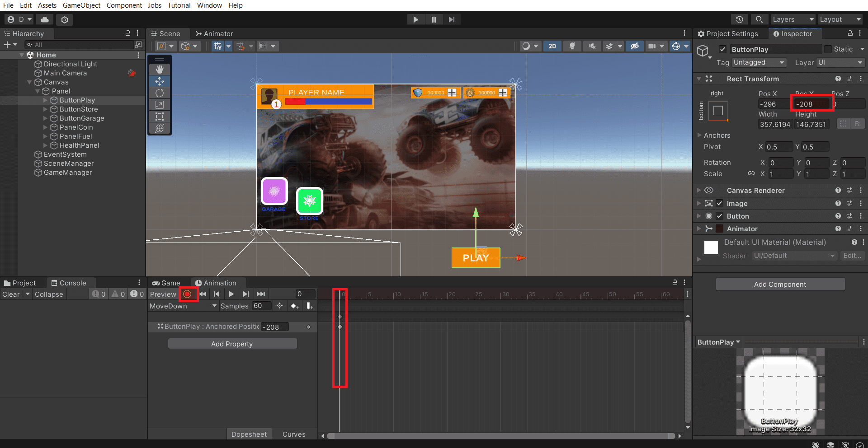
Task: Click the Add Property button
Action: coord(232,344)
